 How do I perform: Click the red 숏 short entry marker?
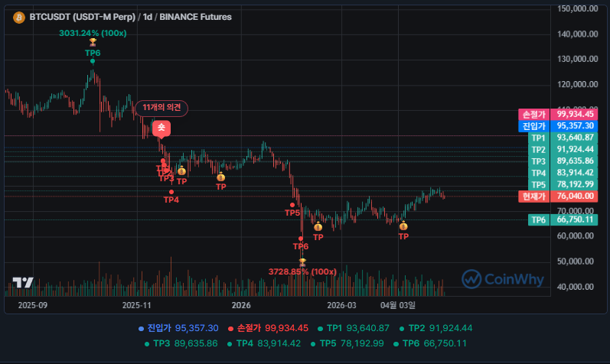pos(161,128)
